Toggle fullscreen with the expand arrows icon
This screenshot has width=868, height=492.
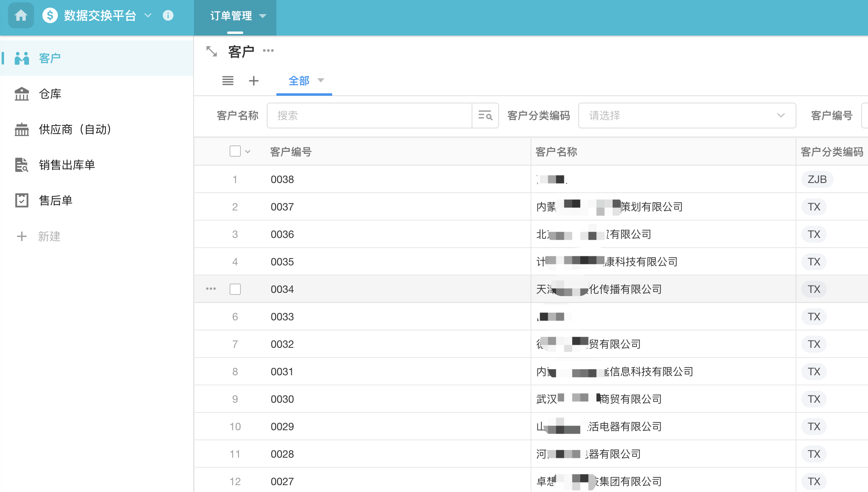212,51
